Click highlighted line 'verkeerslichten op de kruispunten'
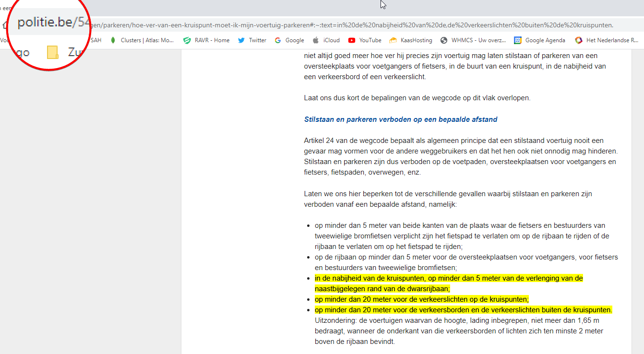Viewport: 644px width, 354px height. (421, 299)
